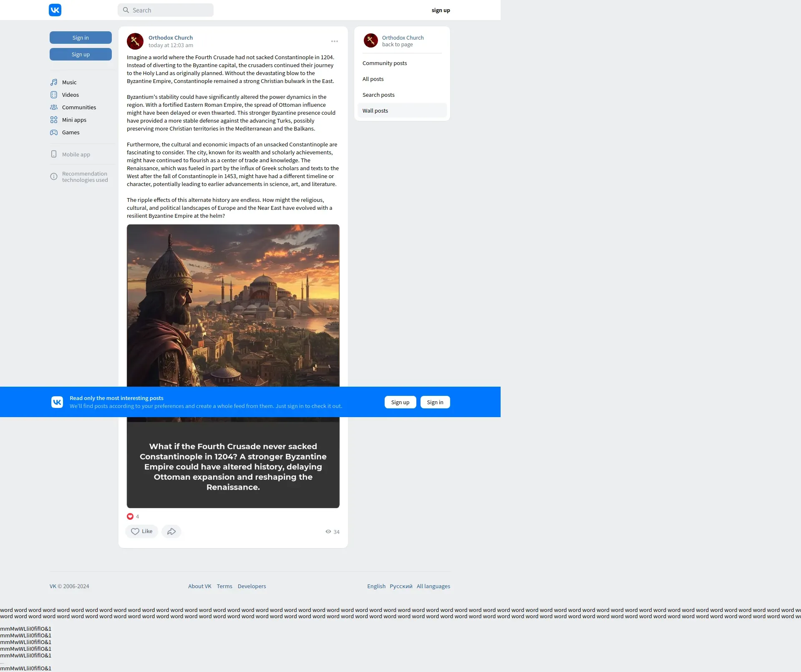
Task: Open the Byzantine warrior post image
Action: pos(233,305)
